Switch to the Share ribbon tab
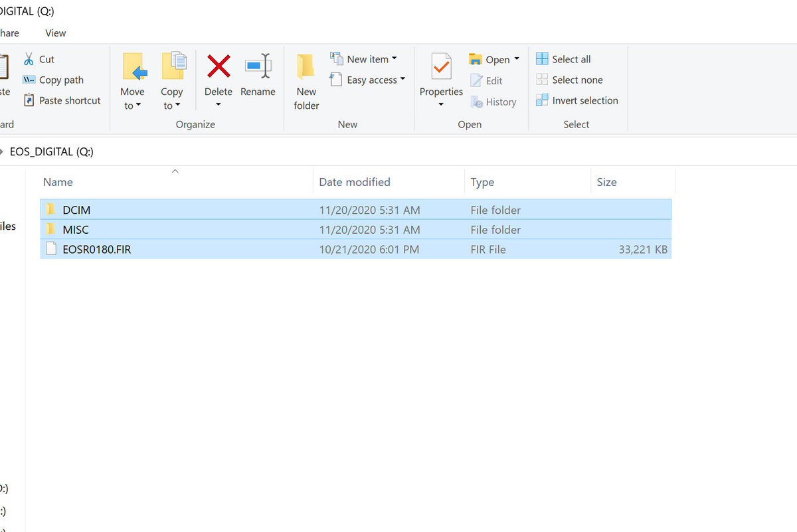This screenshot has width=797, height=532. [7, 33]
